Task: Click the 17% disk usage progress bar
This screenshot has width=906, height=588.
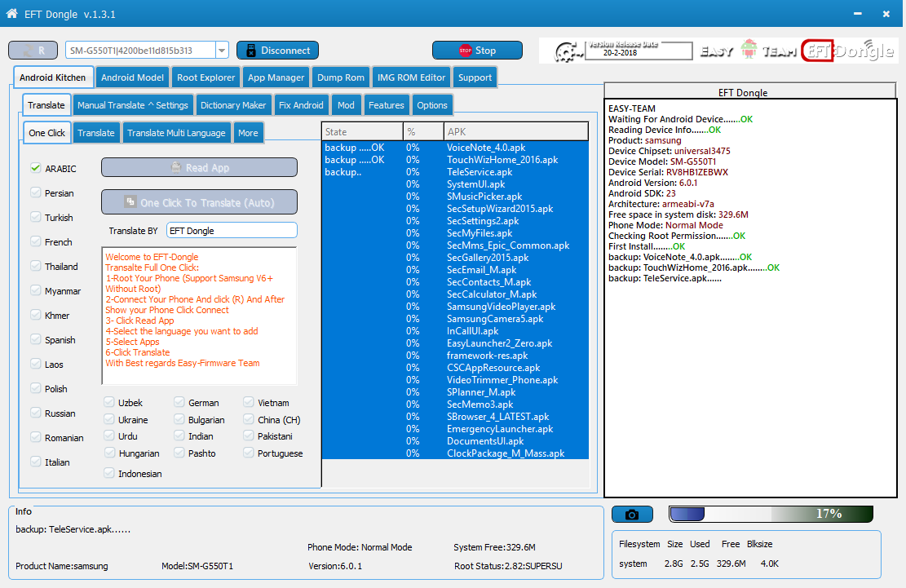Action: tap(771, 514)
